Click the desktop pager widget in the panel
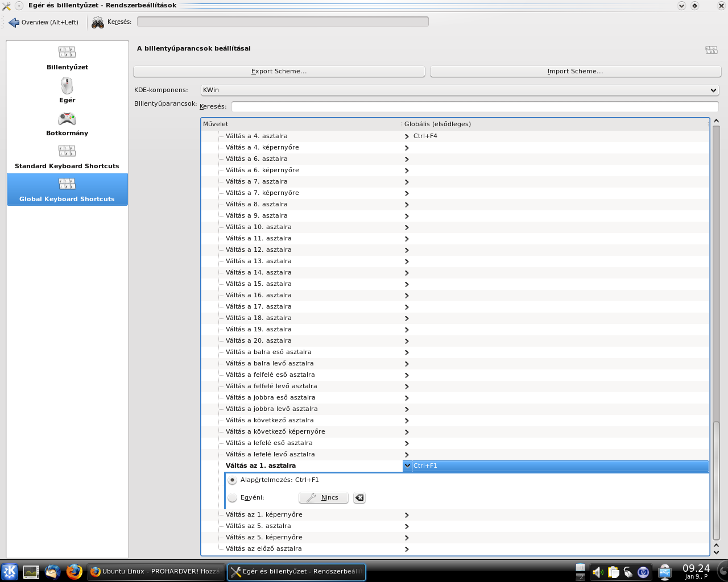This screenshot has width=728, height=582. [x=580, y=572]
